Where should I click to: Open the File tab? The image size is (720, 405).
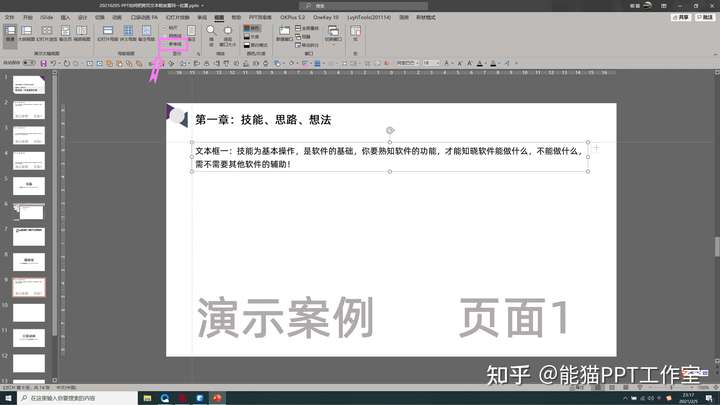pyautogui.click(x=9, y=17)
